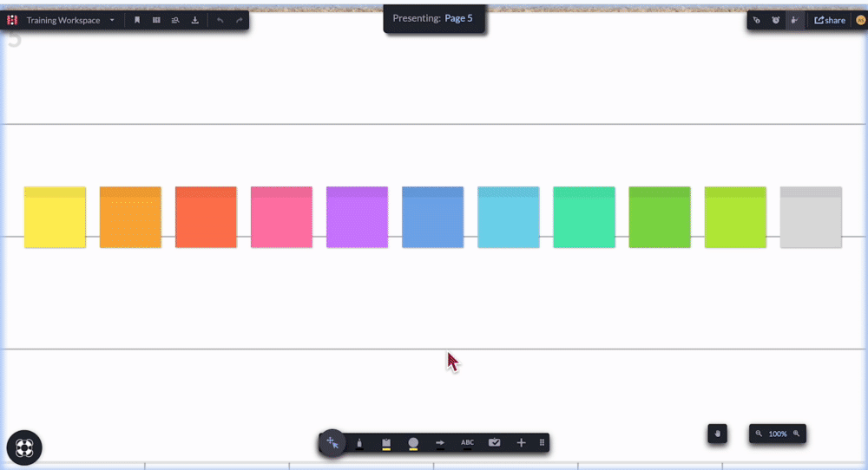Click the share button
Image resolution: width=868 pixels, height=470 pixels.
[830, 21]
